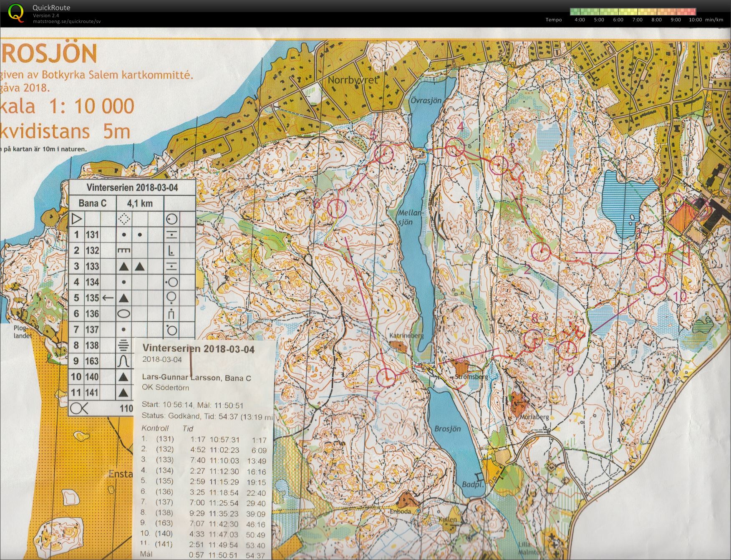Click control circle 7 west of Strömsberg
Viewport: 731px width, 560px height.
[386, 377]
